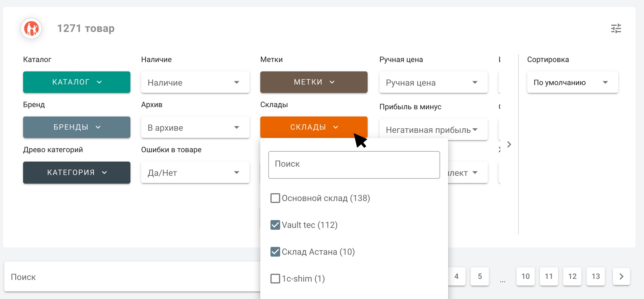The height and width of the screenshot is (299, 644).
Task: Click the filters scroll-right chevron arrow
Action: click(509, 144)
